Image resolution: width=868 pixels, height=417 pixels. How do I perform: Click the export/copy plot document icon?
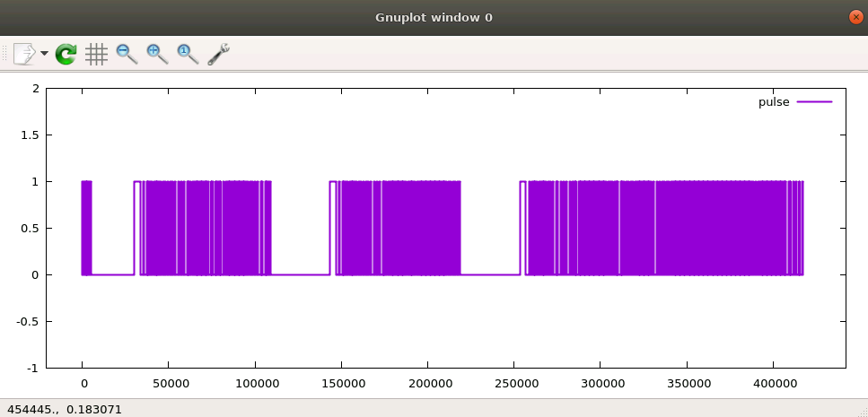click(x=24, y=54)
